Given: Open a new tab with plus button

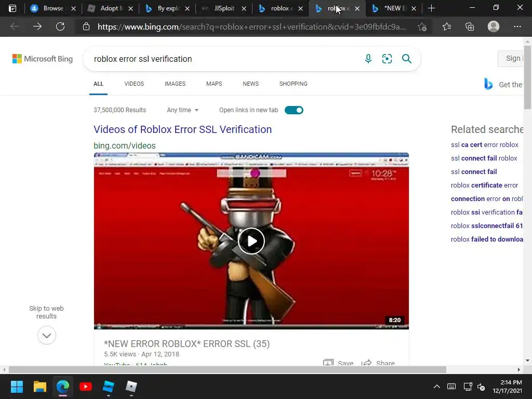Looking at the screenshot, I should 431,8.
